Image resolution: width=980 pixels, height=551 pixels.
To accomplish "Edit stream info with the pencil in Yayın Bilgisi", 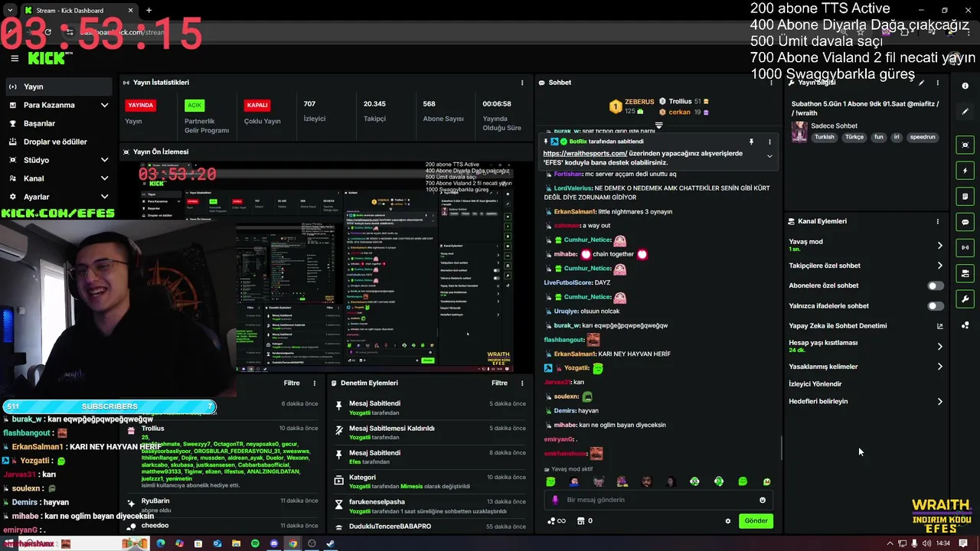I will point(922,83).
